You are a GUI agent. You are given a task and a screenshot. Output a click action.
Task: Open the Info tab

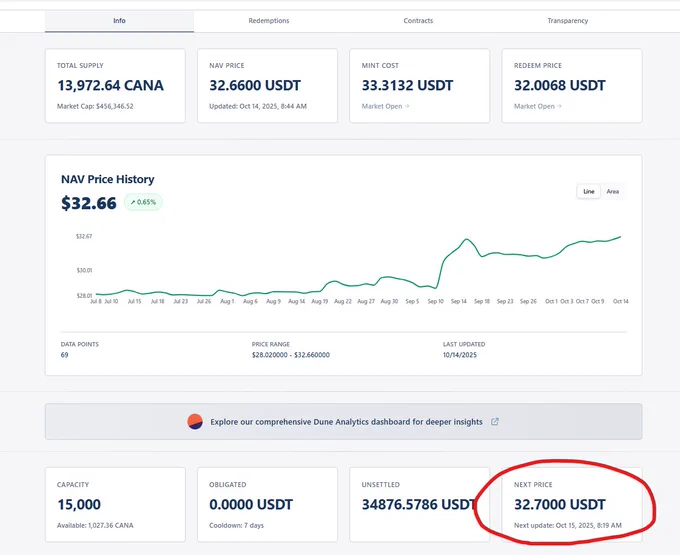pos(119,21)
